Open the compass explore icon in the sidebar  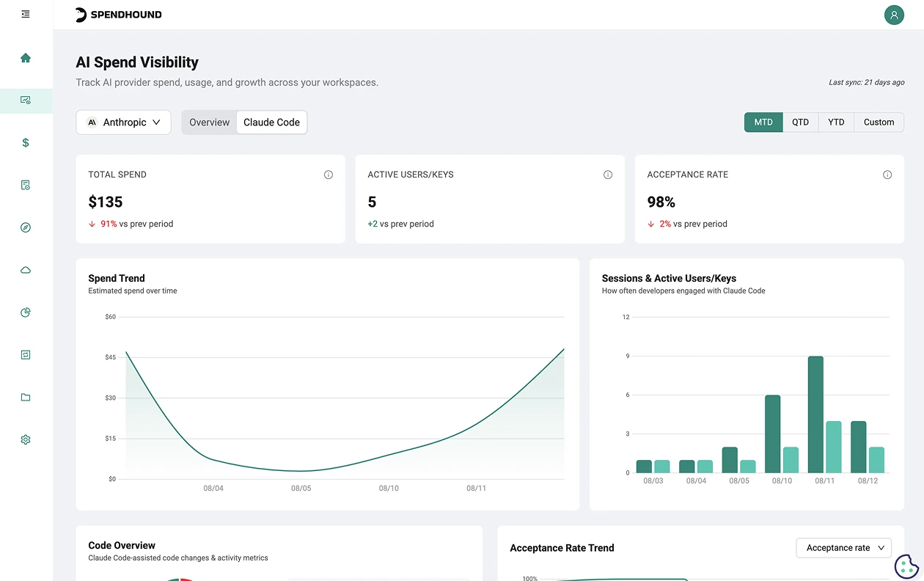tap(26, 227)
